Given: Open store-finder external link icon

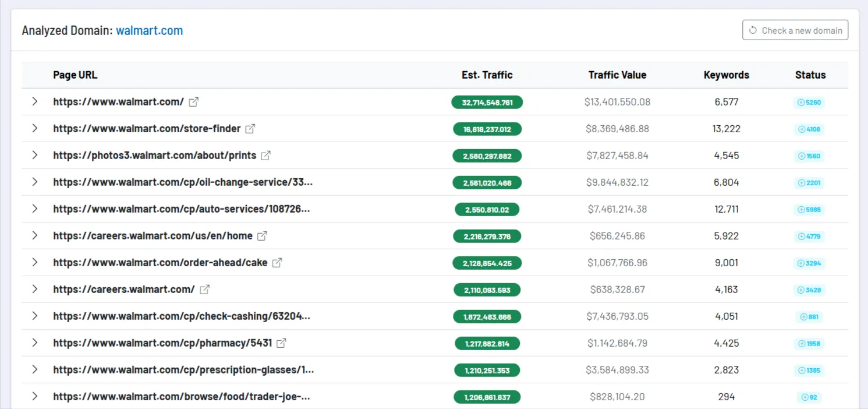Looking at the screenshot, I should [x=250, y=129].
